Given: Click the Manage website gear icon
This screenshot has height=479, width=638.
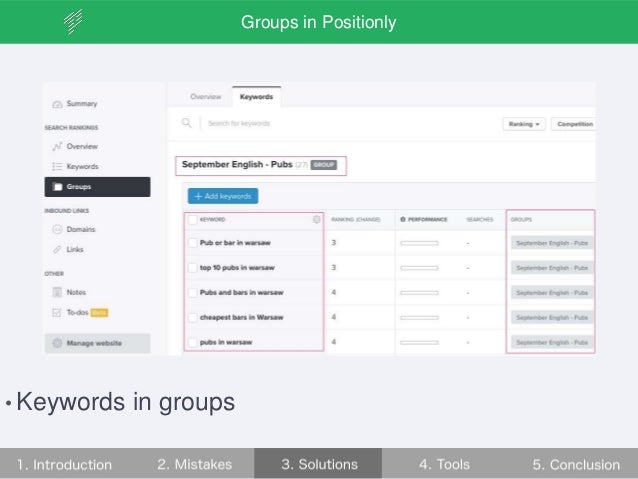Looking at the screenshot, I should pos(57,343).
